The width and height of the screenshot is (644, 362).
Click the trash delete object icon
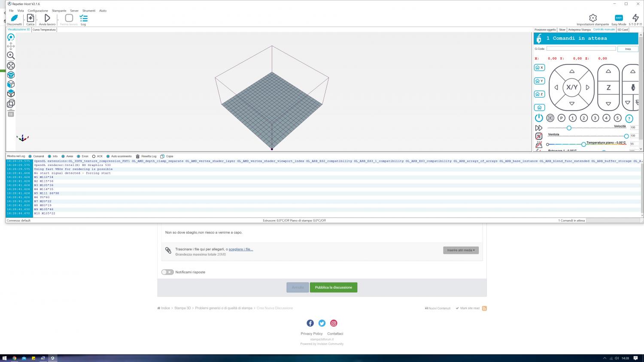point(11,113)
